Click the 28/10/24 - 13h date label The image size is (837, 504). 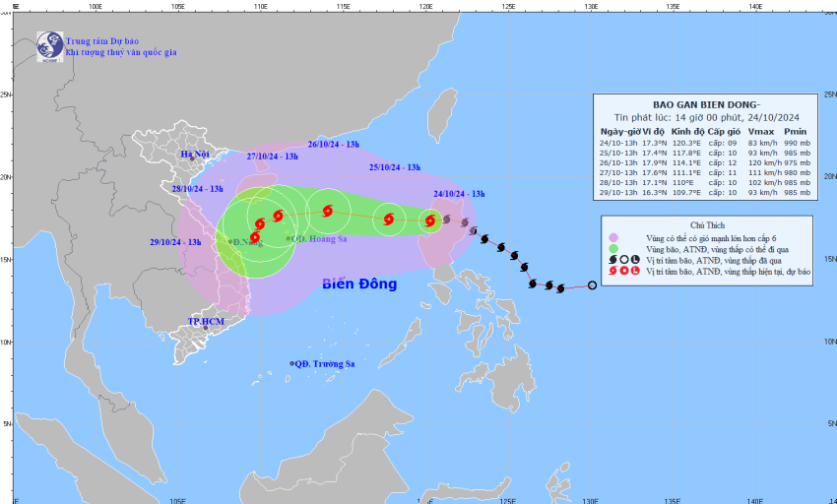click(x=198, y=189)
